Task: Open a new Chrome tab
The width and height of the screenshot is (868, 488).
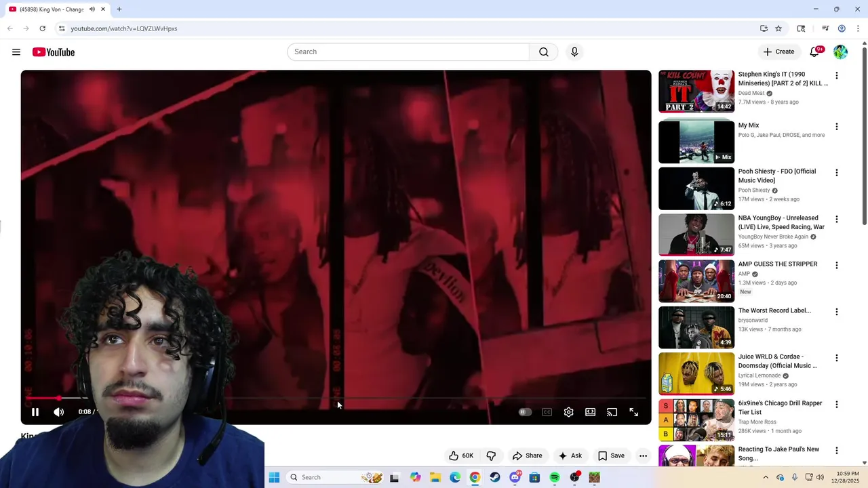Action: click(x=119, y=9)
